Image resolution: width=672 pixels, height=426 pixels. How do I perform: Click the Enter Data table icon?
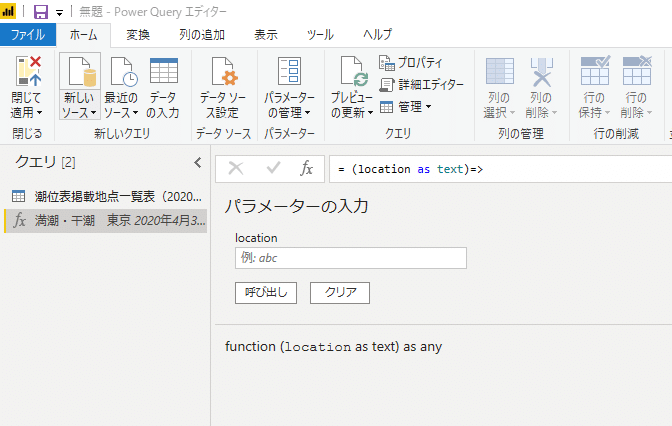tap(164, 73)
